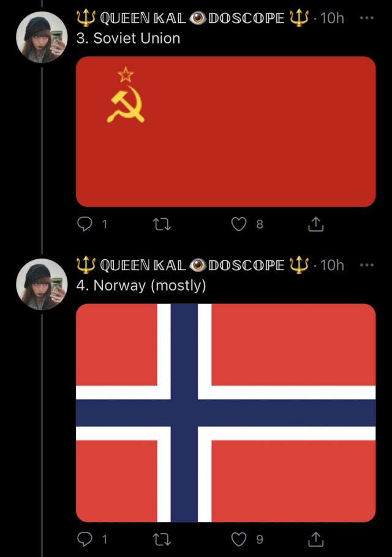Image resolution: width=392 pixels, height=557 pixels.
Task: Open profile avatar on Soviet Union tweet
Action: pyautogui.click(x=42, y=37)
